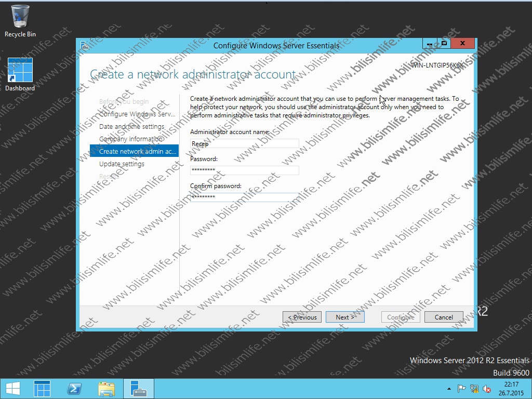The height and width of the screenshot is (399, 532).
Task: Click the 'Administrator account name:' label
Action: tap(230, 132)
